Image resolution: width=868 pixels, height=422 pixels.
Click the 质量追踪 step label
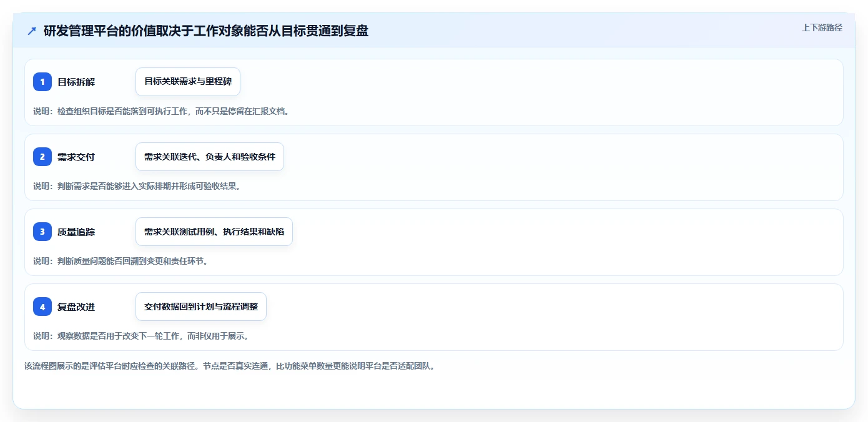coord(76,232)
